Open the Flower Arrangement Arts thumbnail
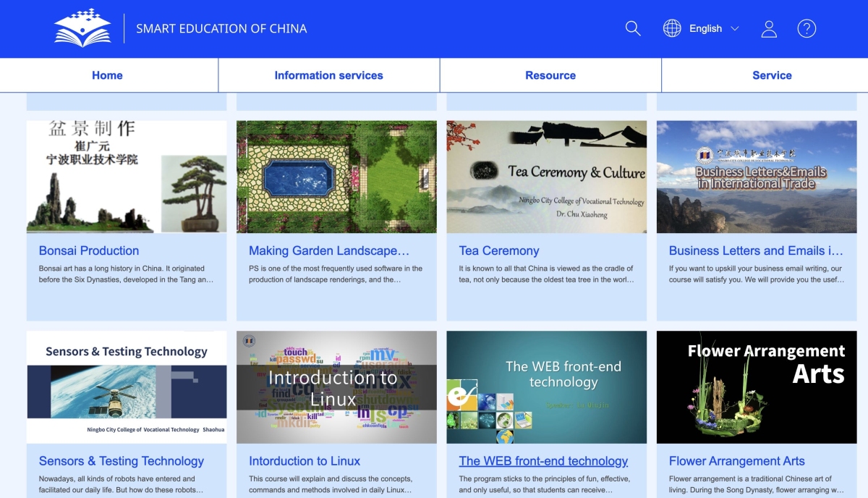The width and height of the screenshot is (868, 498). pos(757,387)
